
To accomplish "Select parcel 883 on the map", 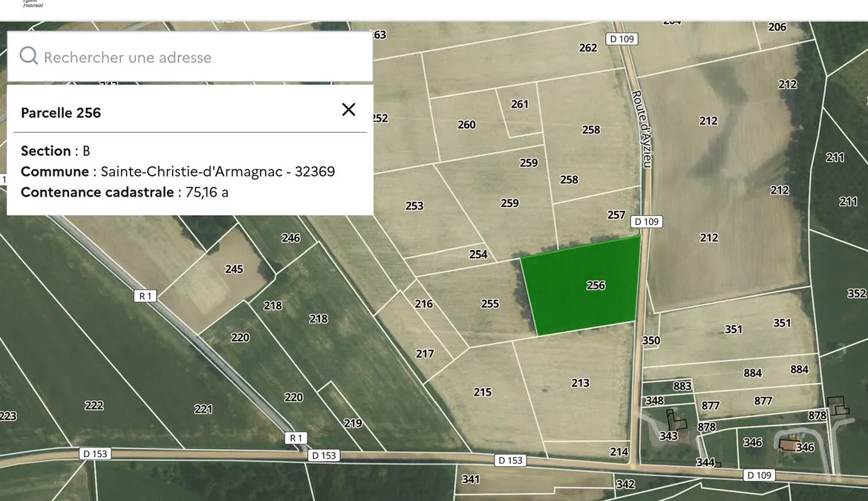I will click(x=682, y=386).
